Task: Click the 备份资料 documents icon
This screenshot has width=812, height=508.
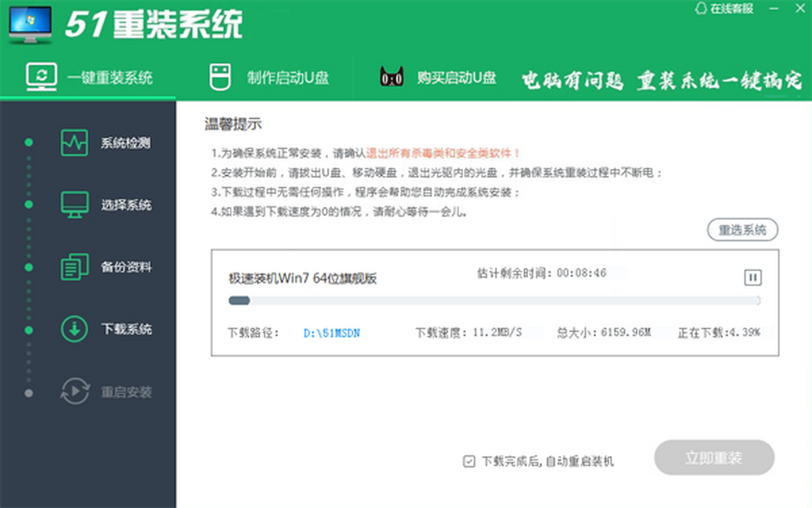Action: click(x=74, y=267)
